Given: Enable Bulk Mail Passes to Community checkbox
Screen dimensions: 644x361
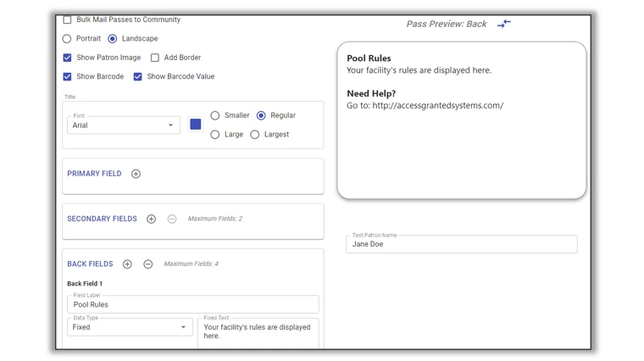Looking at the screenshot, I should click(68, 19).
